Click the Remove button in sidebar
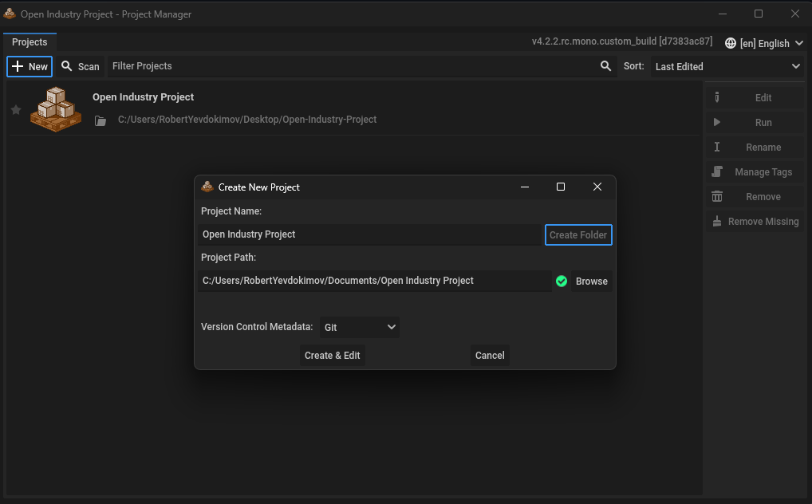The height and width of the screenshot is (504, 812). (755, 197)
